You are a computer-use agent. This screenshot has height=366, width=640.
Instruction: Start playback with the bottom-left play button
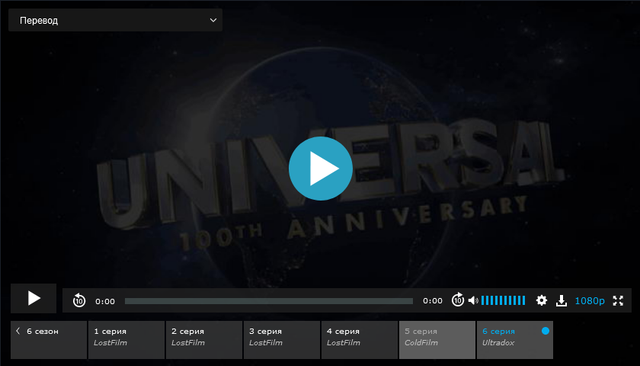pyautogui.click(x=33, y=298)
